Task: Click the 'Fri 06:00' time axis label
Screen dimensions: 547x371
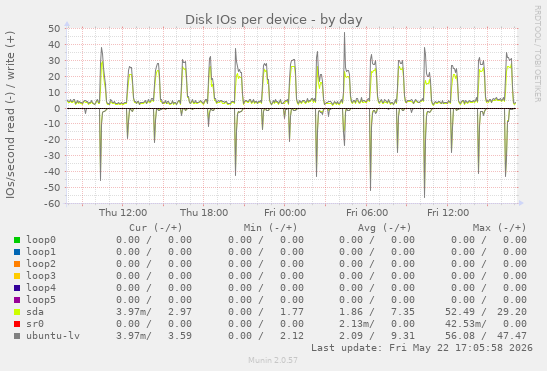Action: [367, 213]
